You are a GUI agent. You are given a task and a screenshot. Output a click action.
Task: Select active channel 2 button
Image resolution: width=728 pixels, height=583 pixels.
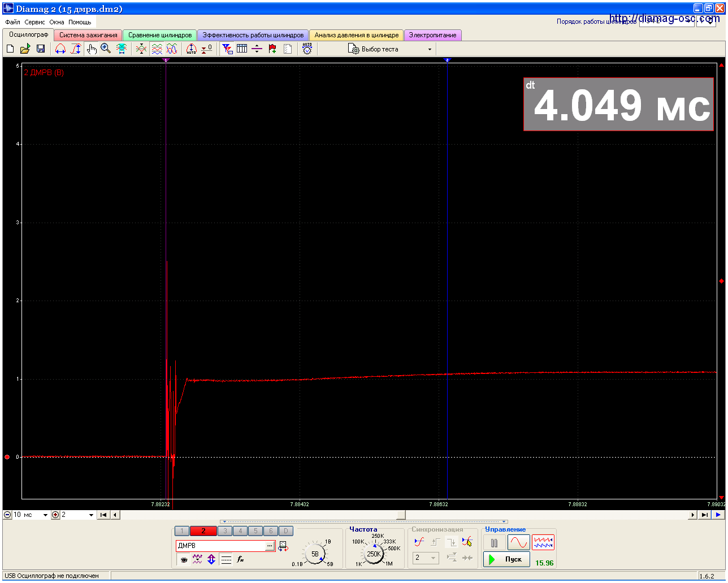(203, 531)
